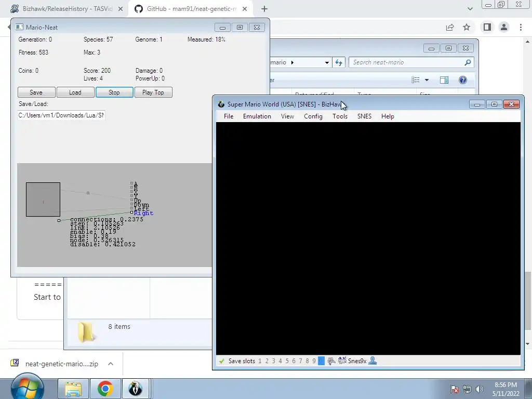Viewport: 532px width, 399px height.
Task: Click the gray key-priority icon in status bar
Action: click(331, 361)
